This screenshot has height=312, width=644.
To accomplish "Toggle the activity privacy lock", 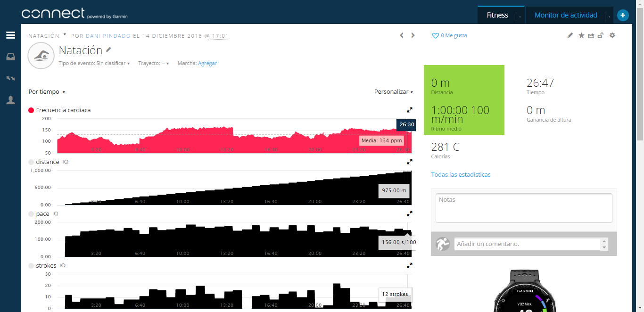I will [601, 35].
